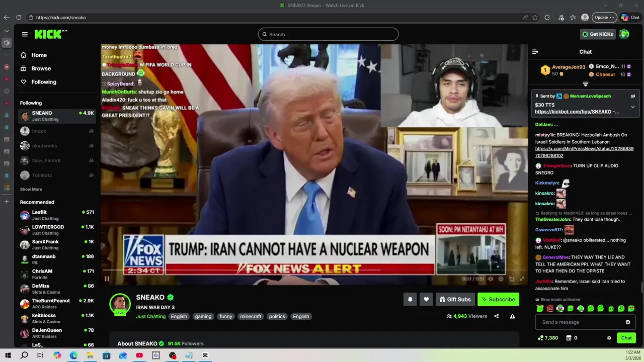Open Edge Update more-options menu

point(604,17)
